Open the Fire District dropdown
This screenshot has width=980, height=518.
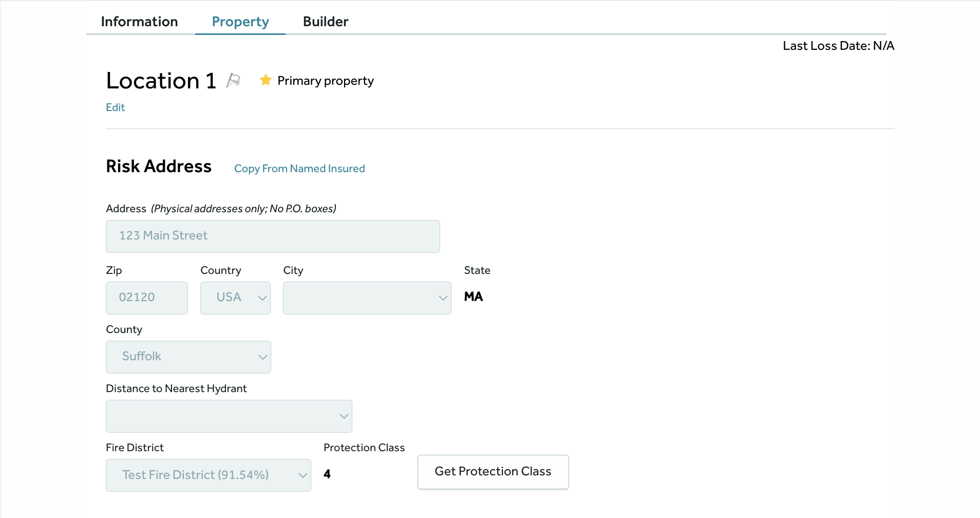coord(209,475)
